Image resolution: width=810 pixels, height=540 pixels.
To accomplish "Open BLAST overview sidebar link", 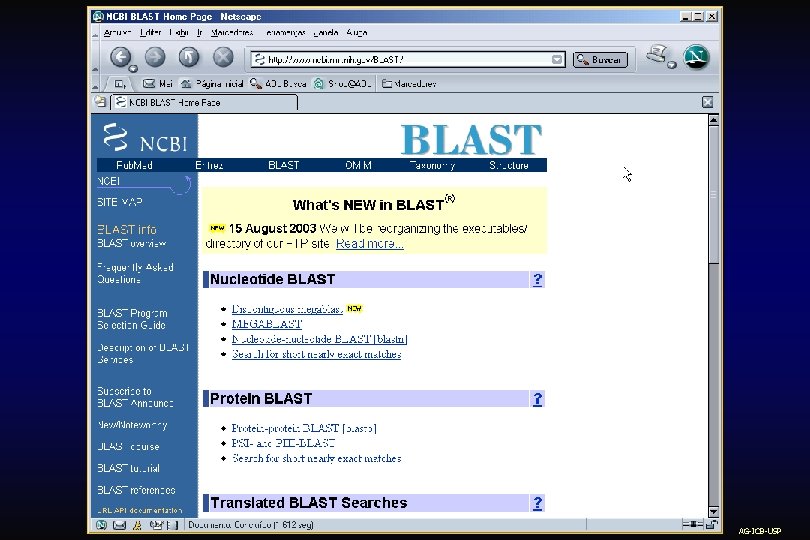I will click(x=132, y=243).
